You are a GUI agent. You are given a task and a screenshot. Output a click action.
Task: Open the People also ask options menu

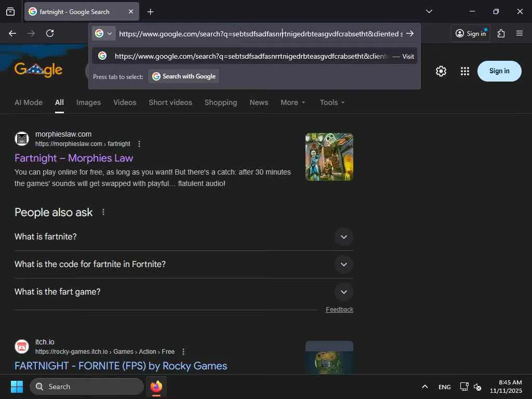[x=103, y=212]
